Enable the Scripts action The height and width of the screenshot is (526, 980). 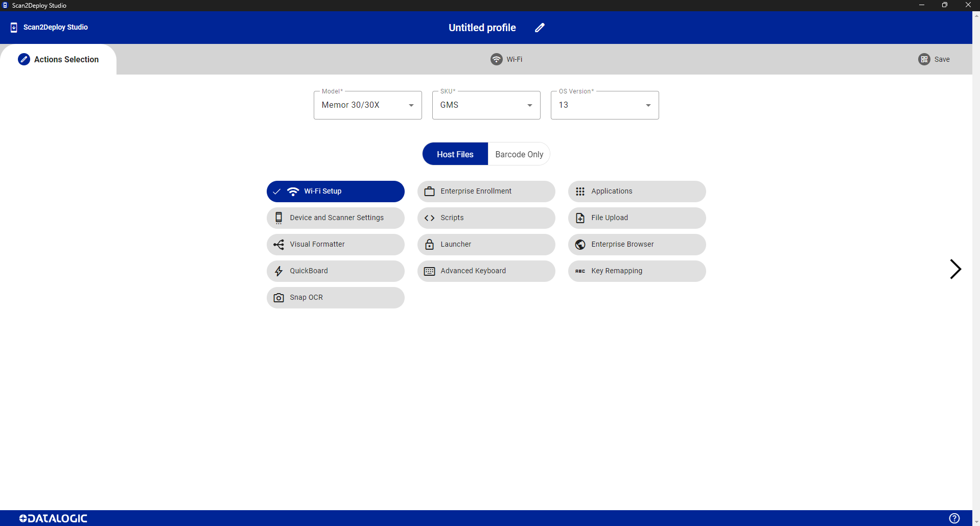pos(486,218)
